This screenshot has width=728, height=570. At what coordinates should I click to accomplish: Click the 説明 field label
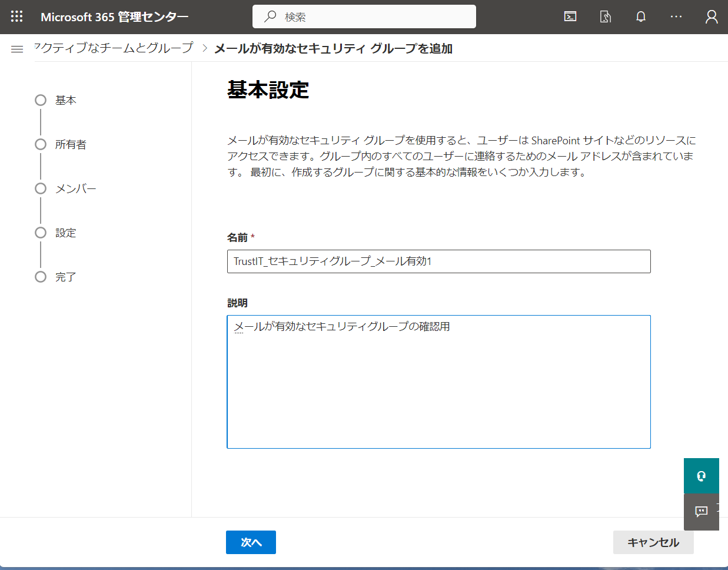point(237,303)
